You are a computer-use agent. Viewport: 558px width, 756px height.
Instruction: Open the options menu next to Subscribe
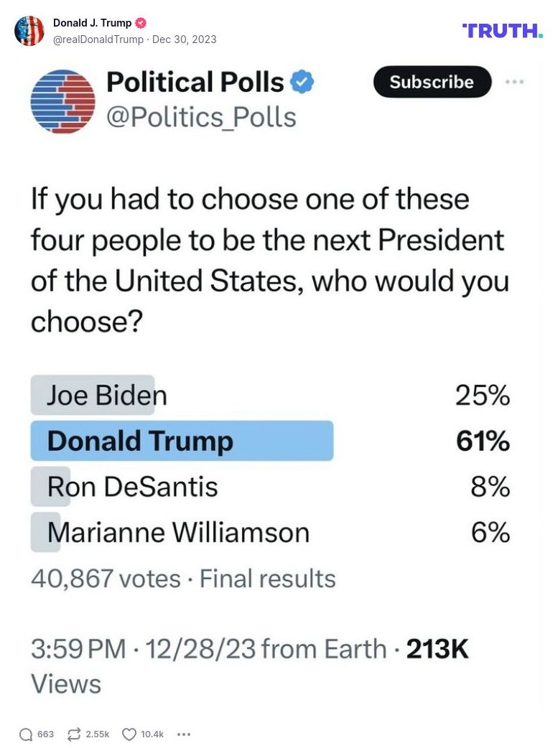click(514, 82)
